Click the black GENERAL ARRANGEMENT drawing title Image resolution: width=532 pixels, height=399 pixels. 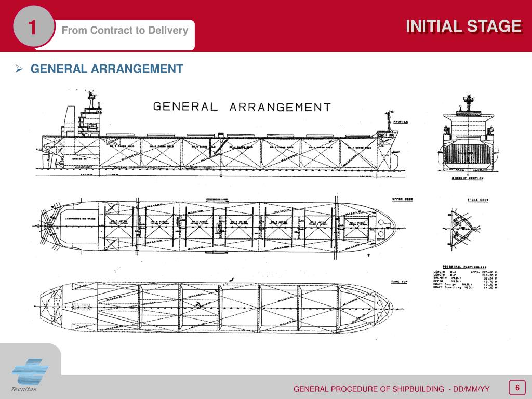pos(242,107)
